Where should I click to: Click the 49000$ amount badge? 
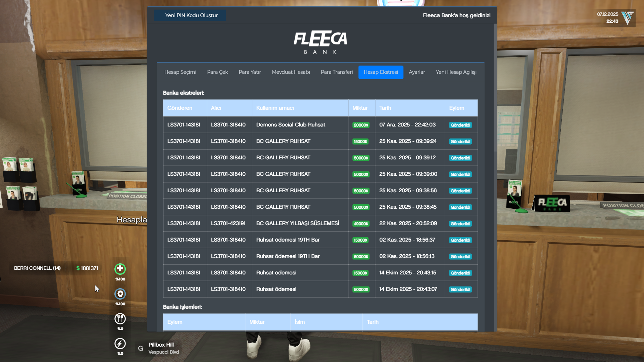(361, 224)
